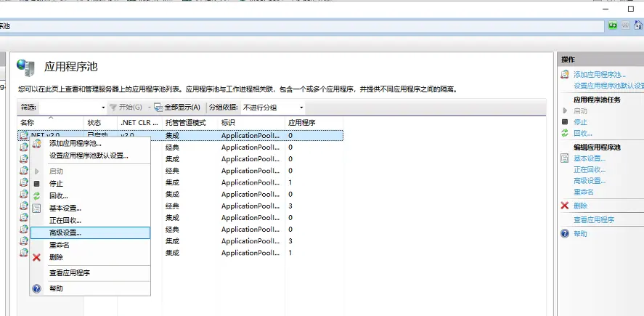Viewport: 644px width, 316px height.
Task: Choose 查看应用程序 in the context menu
Action: pos(70,273)
